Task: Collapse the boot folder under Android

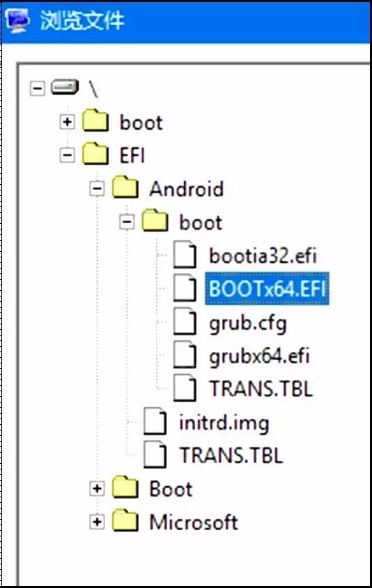Action: click(x=127, y=222)
